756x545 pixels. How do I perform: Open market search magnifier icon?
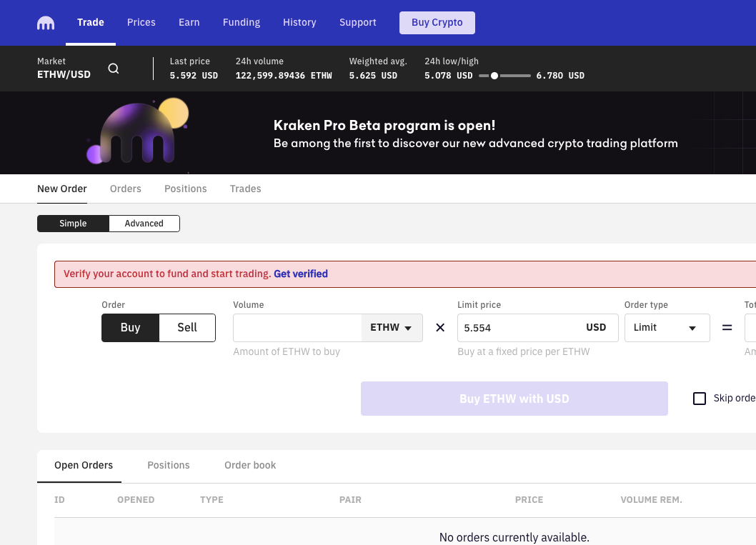point(114,69)
